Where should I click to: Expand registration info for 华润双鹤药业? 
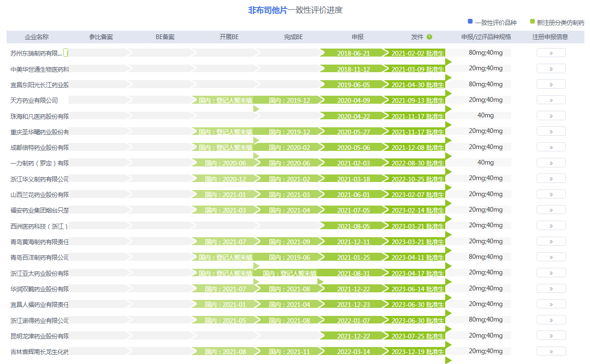551,288
